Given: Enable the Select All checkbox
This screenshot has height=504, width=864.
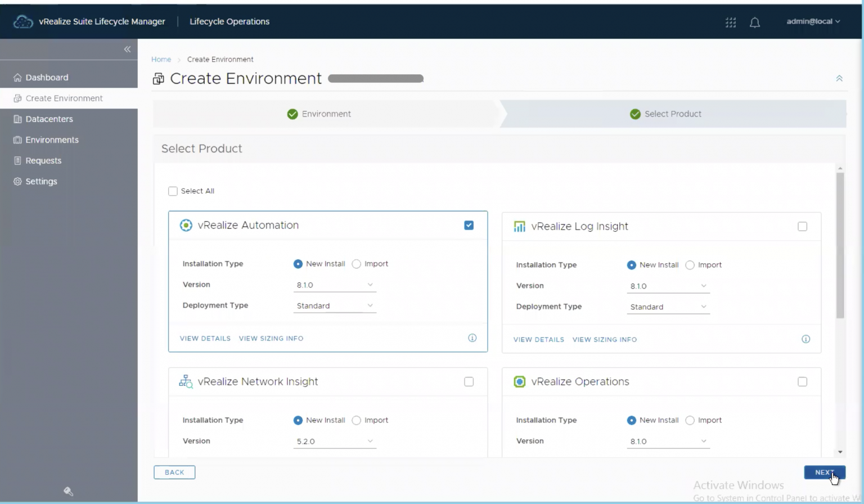Looking at the screenshot, I should 173,191.
